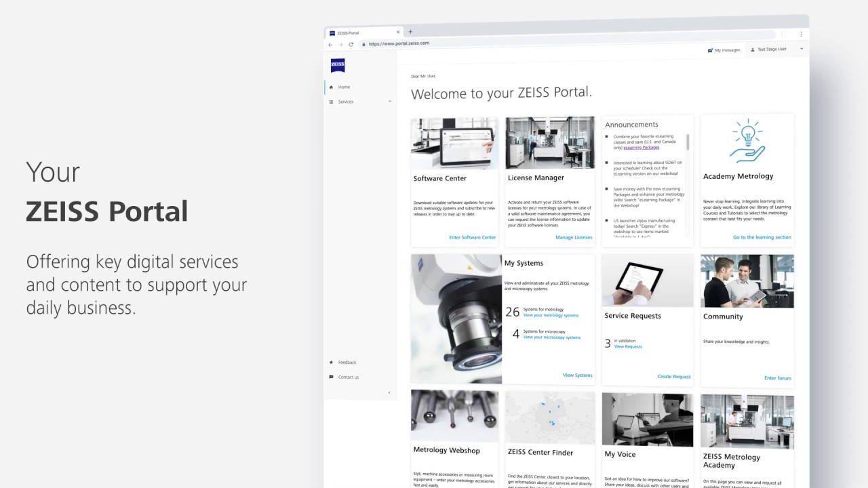The image size is (868, 488).
Task: Click the ZEISS Center Finder map
Action: (x=550, y=418)
